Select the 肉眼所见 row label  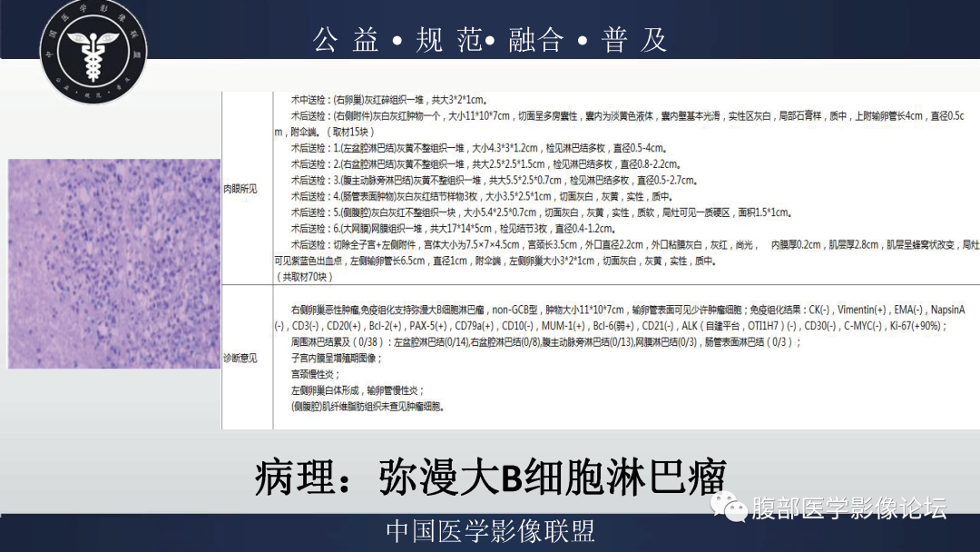240,189
